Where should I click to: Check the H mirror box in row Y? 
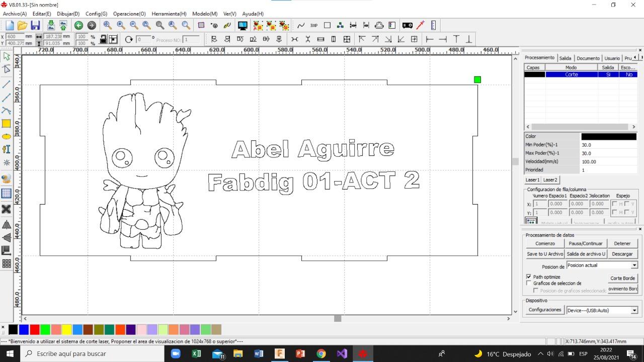coord(614,212)
